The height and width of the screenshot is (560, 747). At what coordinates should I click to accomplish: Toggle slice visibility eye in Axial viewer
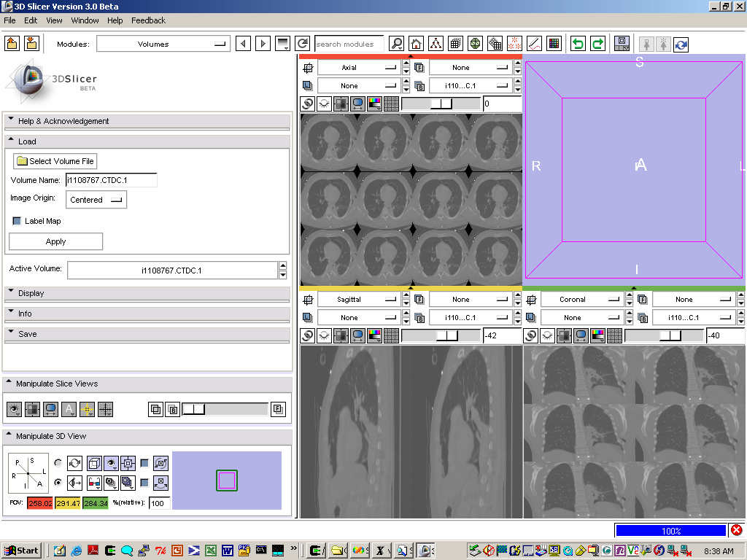pos(324,104)
